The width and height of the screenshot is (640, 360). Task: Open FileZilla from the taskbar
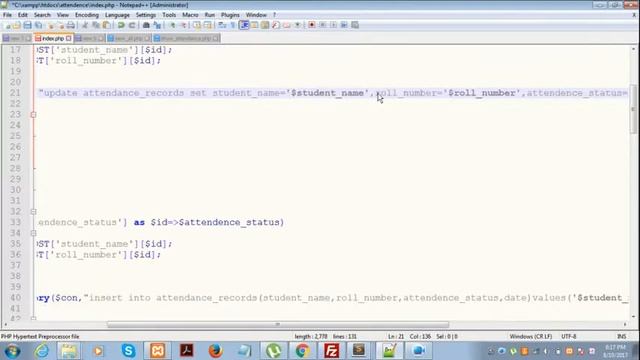pyautogui.click(x=331, y=351)
